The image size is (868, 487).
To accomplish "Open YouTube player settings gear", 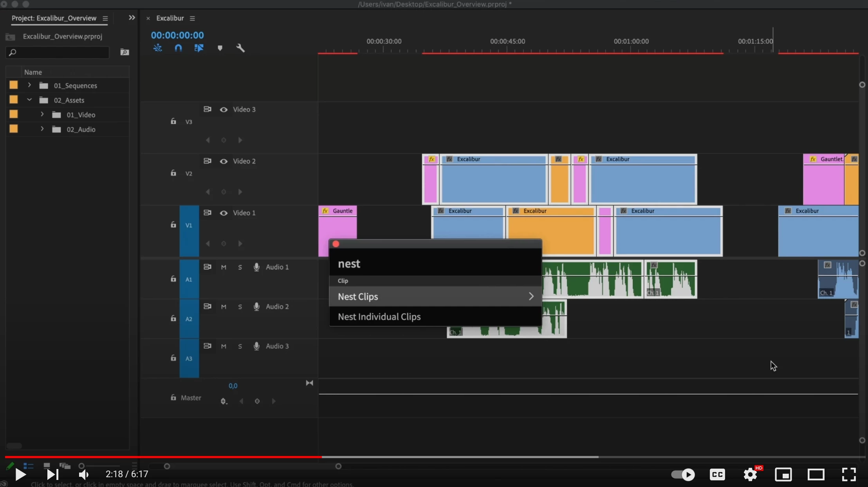I will (x=750, y=474).
